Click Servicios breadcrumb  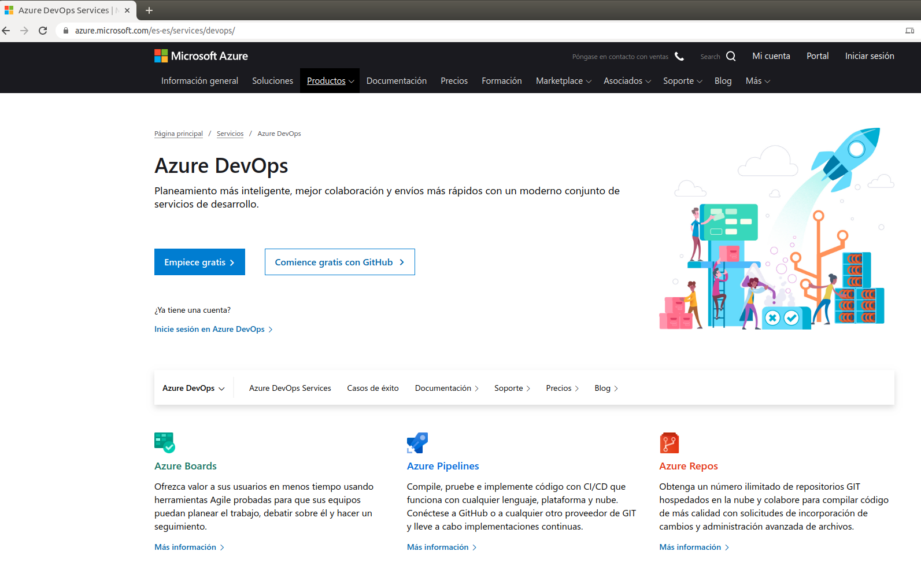point(230,134)
